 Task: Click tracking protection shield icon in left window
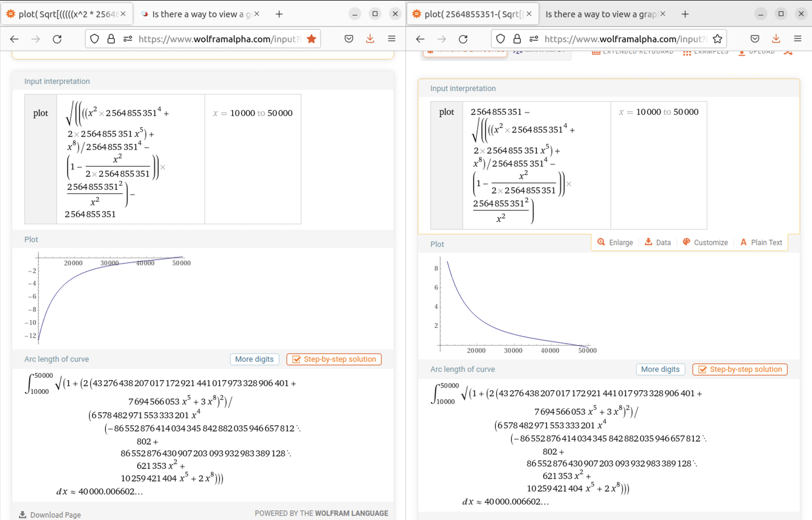[x=95, y=39]
